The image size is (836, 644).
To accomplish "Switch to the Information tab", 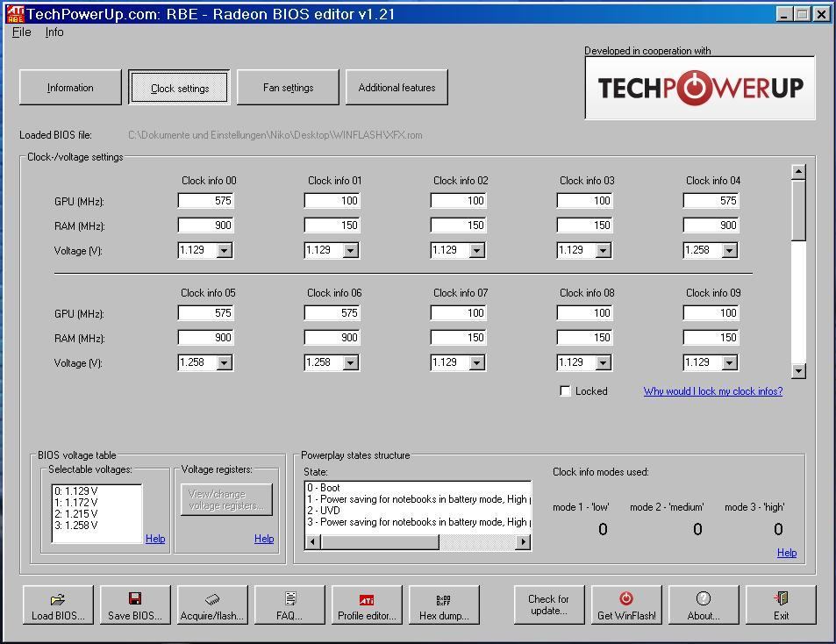I will coord(70,88).
